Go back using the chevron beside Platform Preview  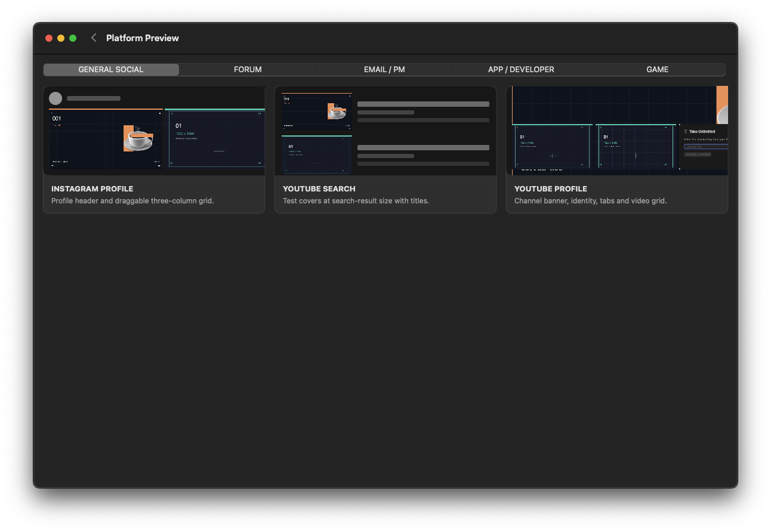click(94, 38)
